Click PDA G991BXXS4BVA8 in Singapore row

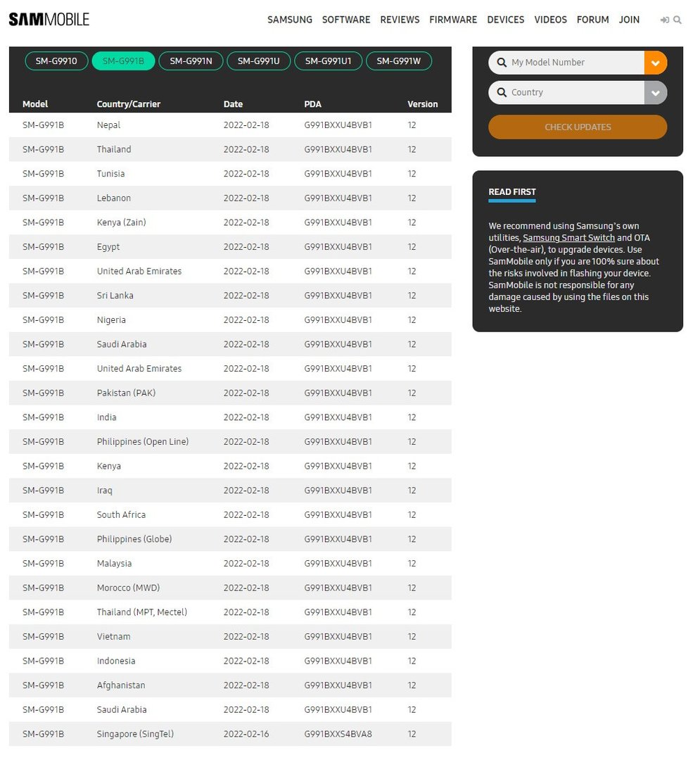click(x=338, y=734)
